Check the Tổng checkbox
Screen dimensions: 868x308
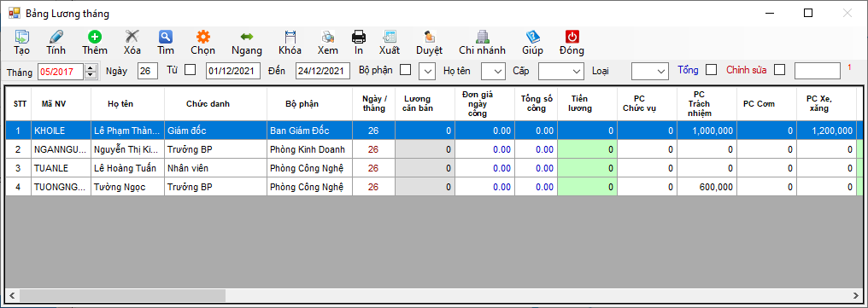[712, 70]
